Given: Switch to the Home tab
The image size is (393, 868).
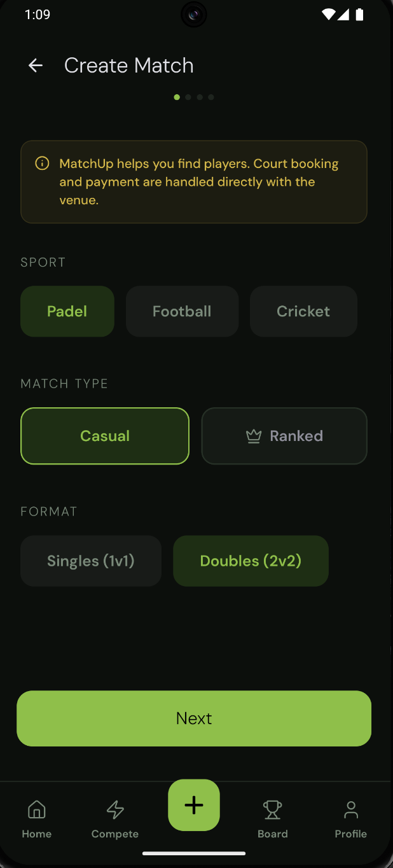Looking at the screenshot, I should click(36, 818).
